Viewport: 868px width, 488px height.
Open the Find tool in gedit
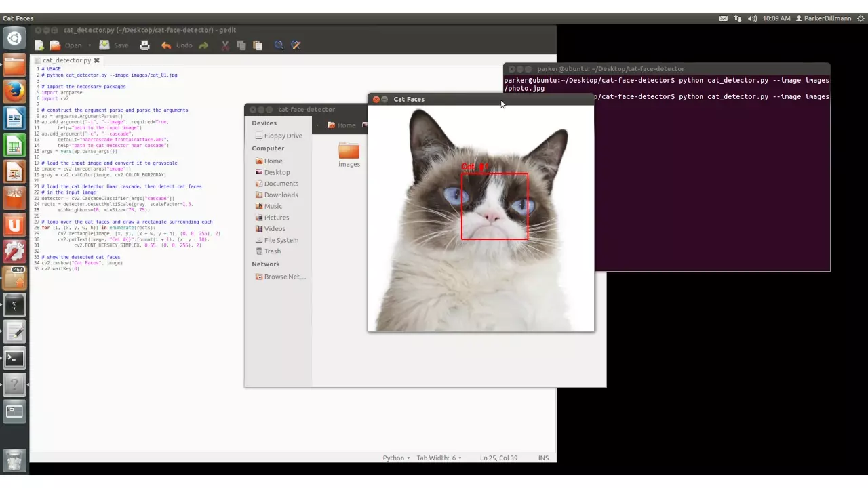pyautogui.click(x=279, y=45)
